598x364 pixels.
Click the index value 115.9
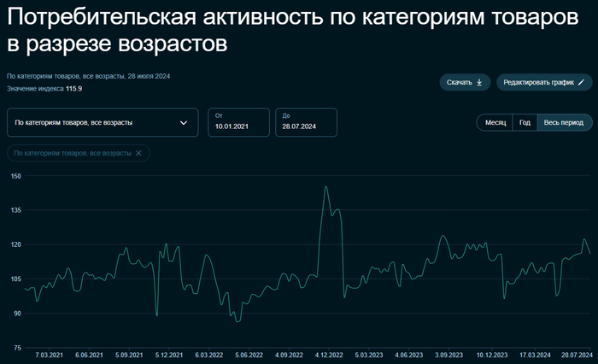coord(73,88)
